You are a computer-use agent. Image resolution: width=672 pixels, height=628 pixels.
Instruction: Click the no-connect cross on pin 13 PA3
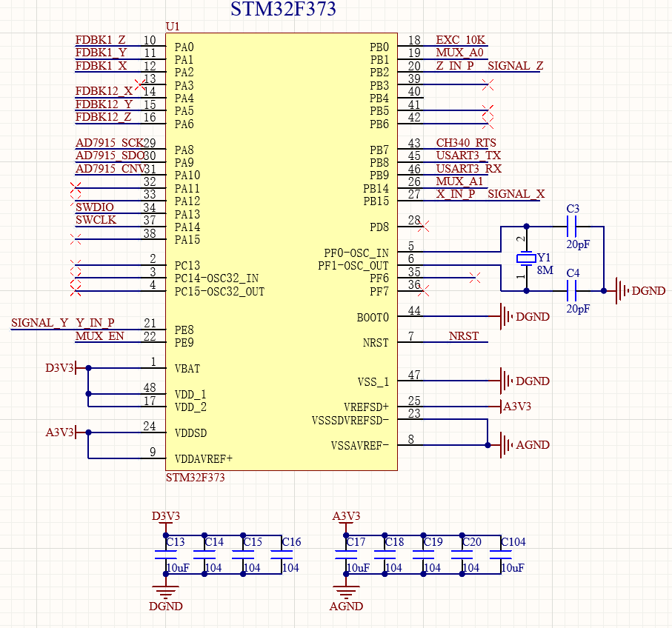(x=140, y=85)
